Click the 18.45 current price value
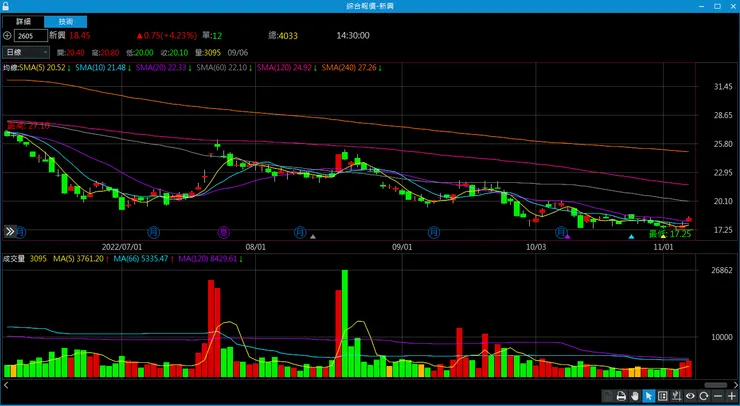 [x=80, y=35]
